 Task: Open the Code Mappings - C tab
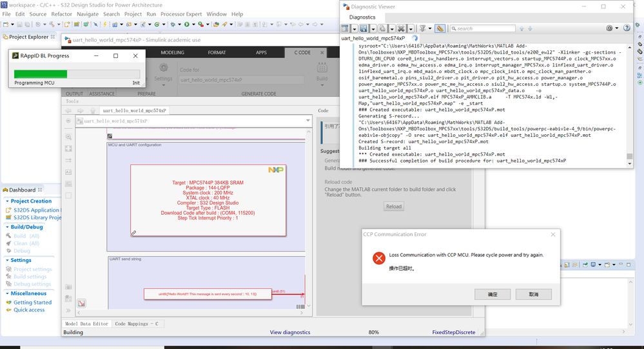pyautogui.click(x=137, y=324)
